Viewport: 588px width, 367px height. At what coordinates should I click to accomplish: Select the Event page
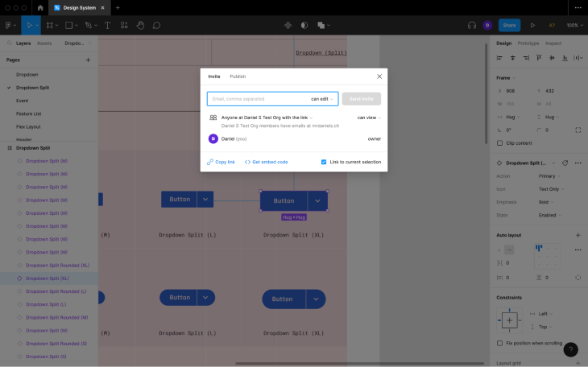click(x=22, y=101)
